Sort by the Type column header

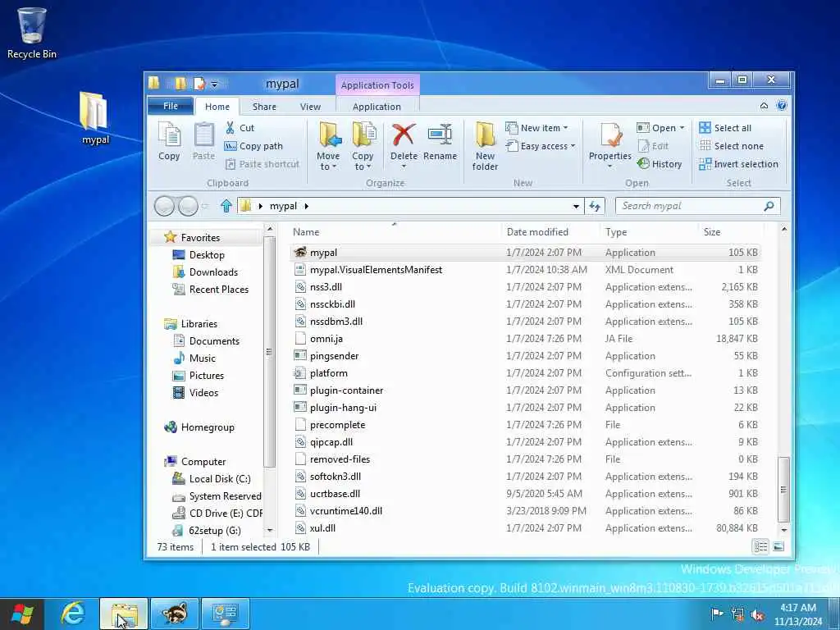(650, 232)
